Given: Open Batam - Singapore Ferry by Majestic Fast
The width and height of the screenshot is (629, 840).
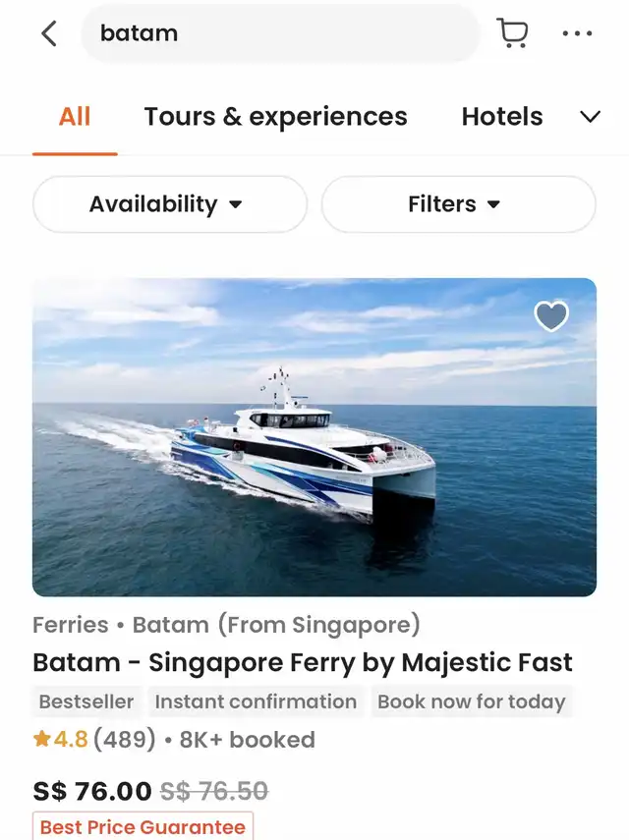Looking at the screenshot, I should 303,662.
